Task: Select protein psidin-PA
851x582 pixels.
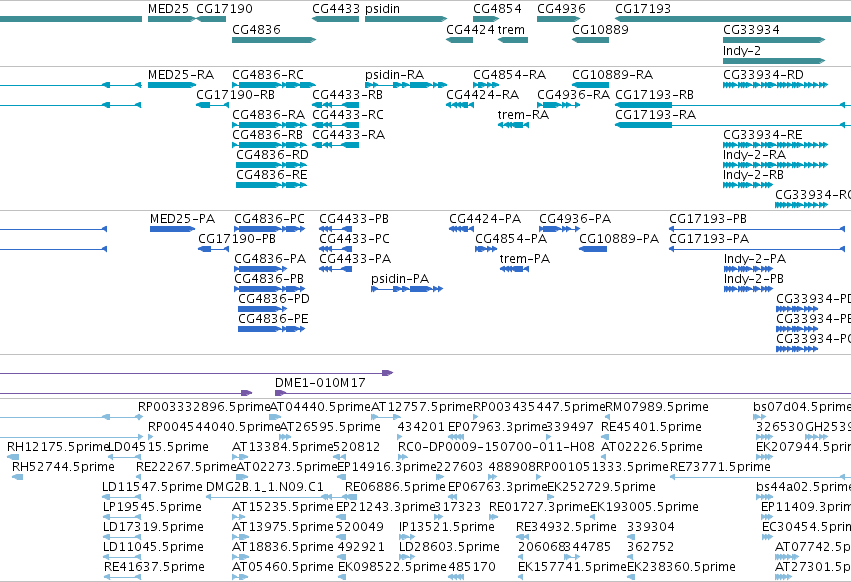Action: pos(407,289)
